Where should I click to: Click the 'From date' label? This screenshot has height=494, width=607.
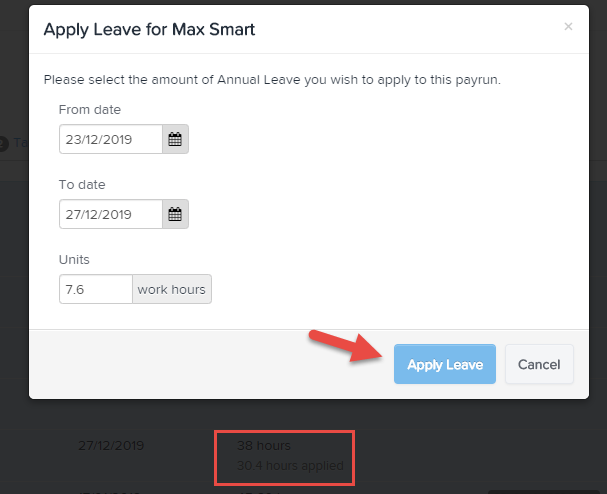[x=90, y=110]
